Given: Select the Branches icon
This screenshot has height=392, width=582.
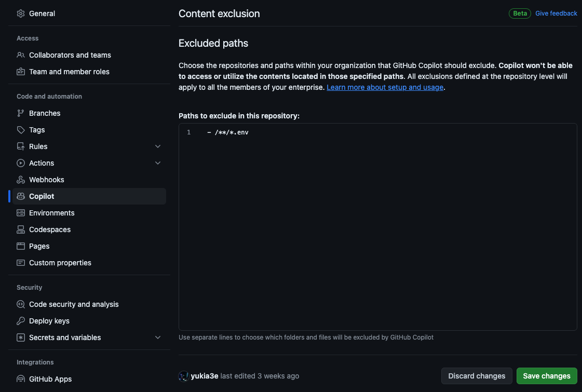Looking at the screenshot, I should 20,113.
